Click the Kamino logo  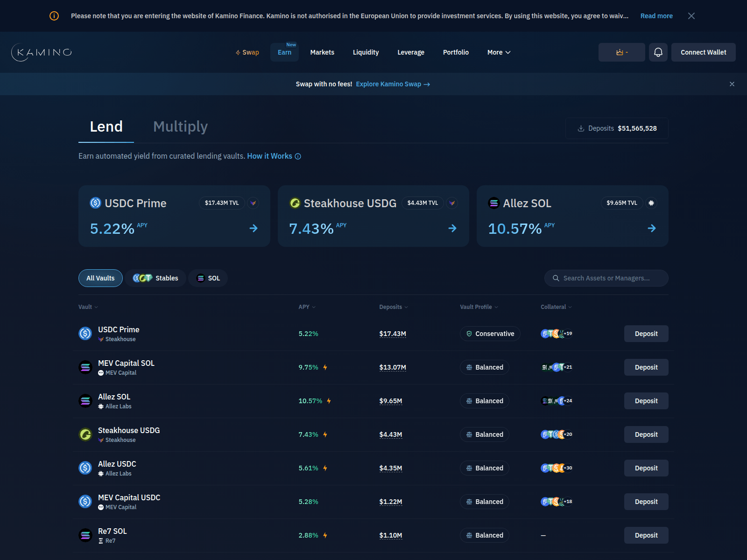click(42, 52)
